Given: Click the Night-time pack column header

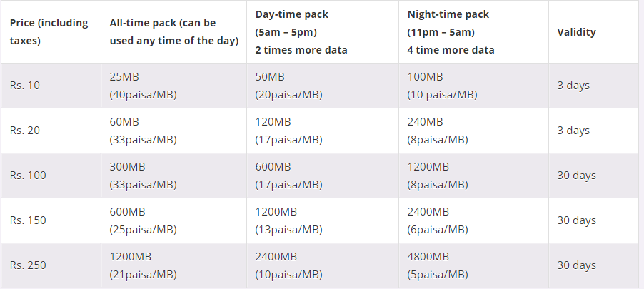Looking at the screenshot, I should pyautogui.click(x=473, y=32).
